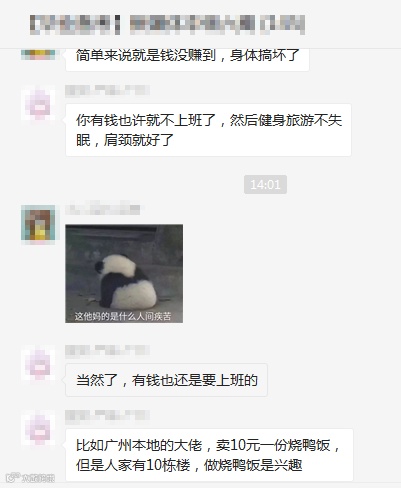Select the message bubble about 健身旅游不失眠

[x=209, y=130]
